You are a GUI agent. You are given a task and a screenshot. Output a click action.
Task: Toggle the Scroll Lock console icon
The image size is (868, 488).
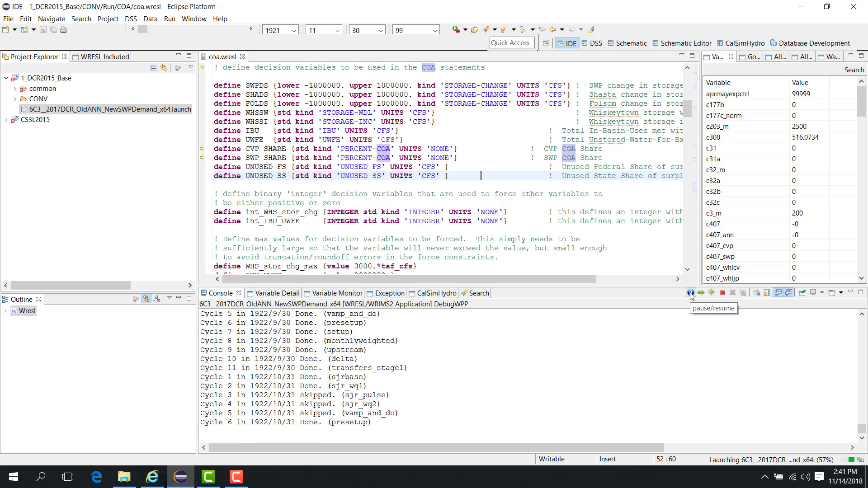pyautogui.click(x=767, y=293)
